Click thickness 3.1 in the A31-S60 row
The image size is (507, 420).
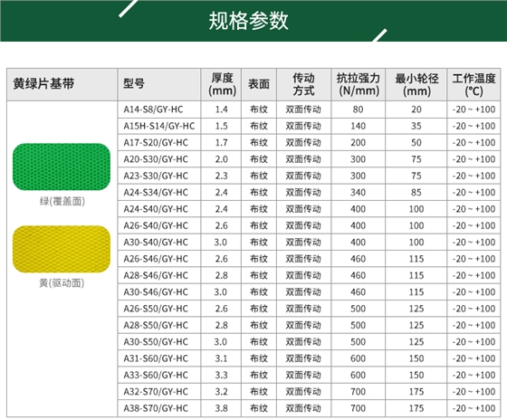coord(222,358)
